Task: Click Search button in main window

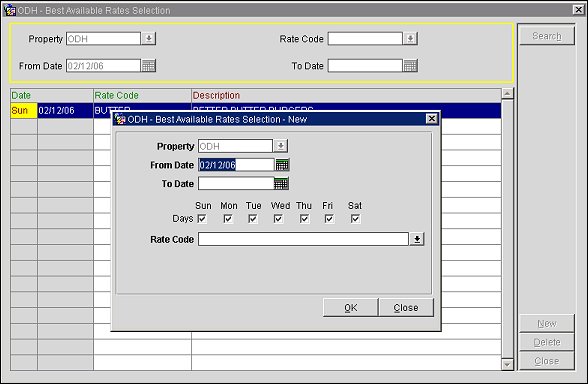Action: pos(547,36)
